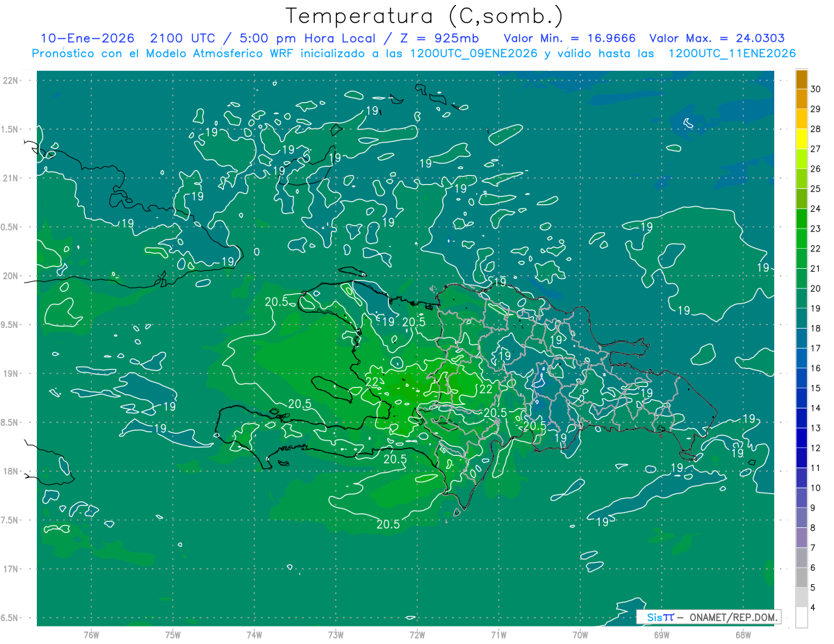Select legend value 8

(x=813, y=528)
